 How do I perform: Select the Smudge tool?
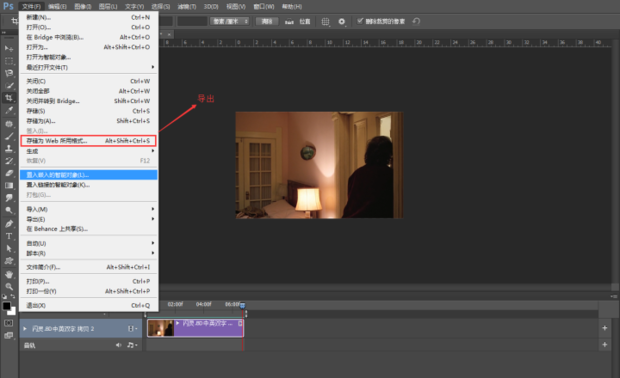pyautogui.click(x=9, y=198)
